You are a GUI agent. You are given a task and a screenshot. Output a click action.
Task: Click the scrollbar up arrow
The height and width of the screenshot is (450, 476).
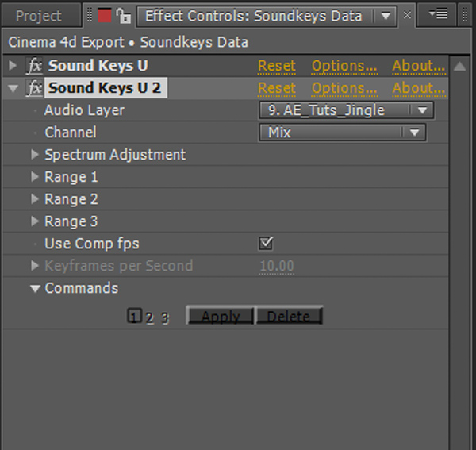coord(459,66)
